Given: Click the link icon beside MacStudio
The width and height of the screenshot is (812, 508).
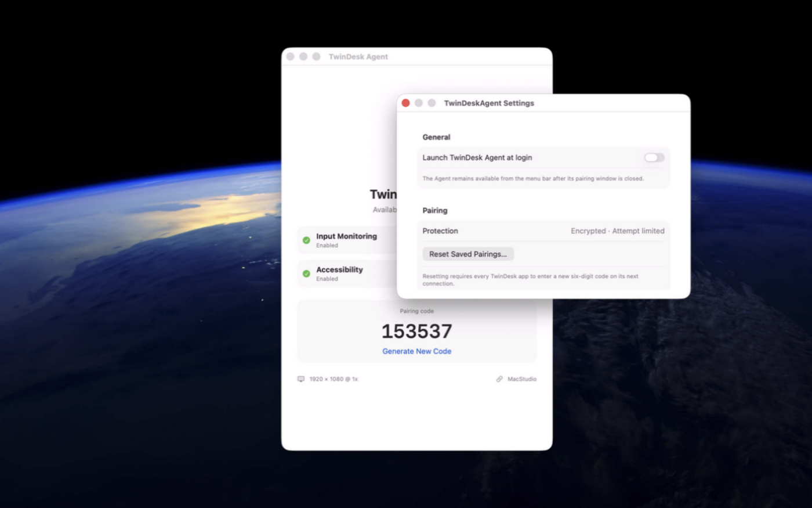Looking at the screenshot, I should [x=499, y=379].
